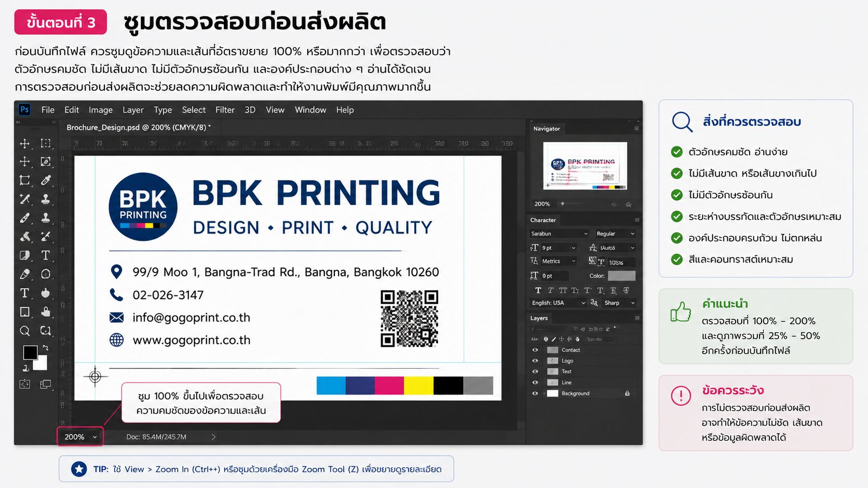Open the Layers panel menu
The width and height of the screenshot is (868, 488).
coord(637,318)
